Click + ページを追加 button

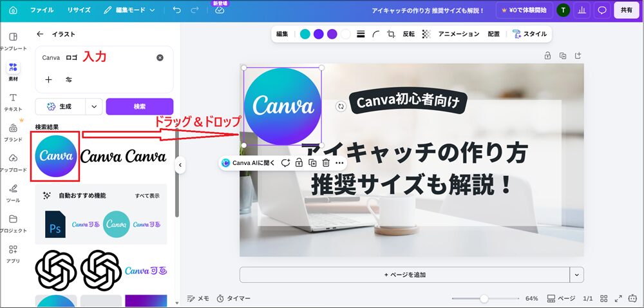coord(404,274)
